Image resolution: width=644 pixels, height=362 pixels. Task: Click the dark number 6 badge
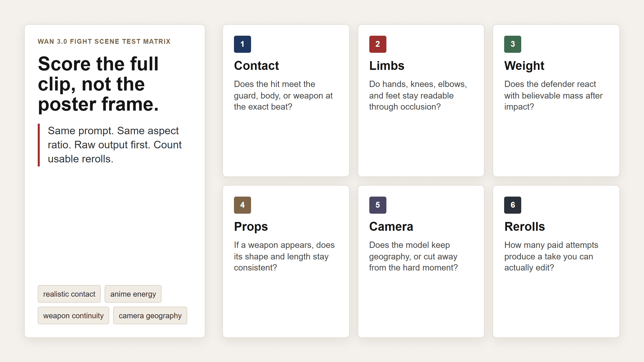click(513, 205)
